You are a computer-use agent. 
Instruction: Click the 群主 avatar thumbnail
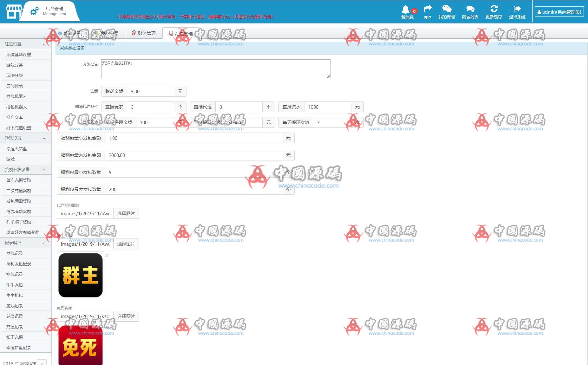pos(81,275)
